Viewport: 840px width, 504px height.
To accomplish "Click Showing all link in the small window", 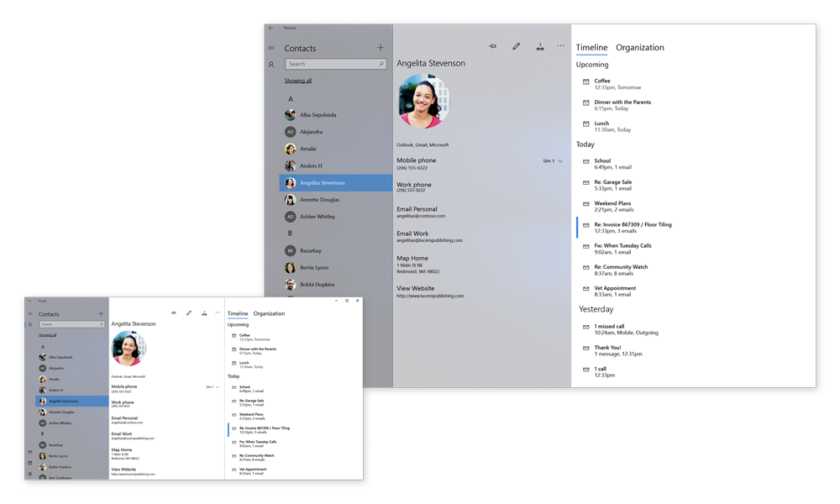I will [x=47, y=335].
